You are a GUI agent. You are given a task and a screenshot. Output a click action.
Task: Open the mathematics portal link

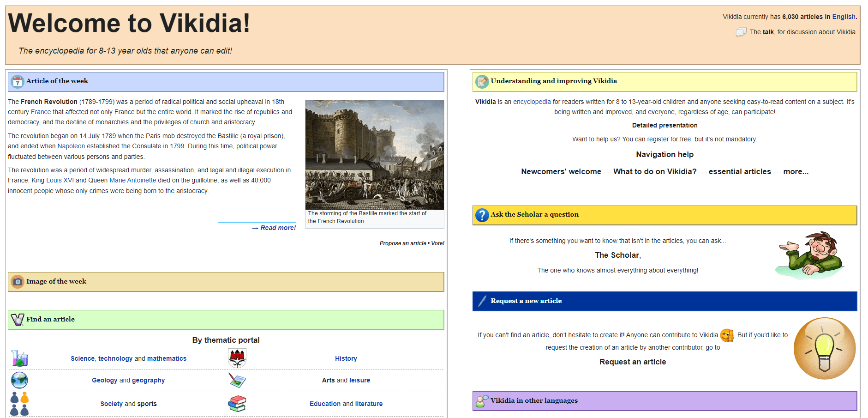(x=167, y=358)
